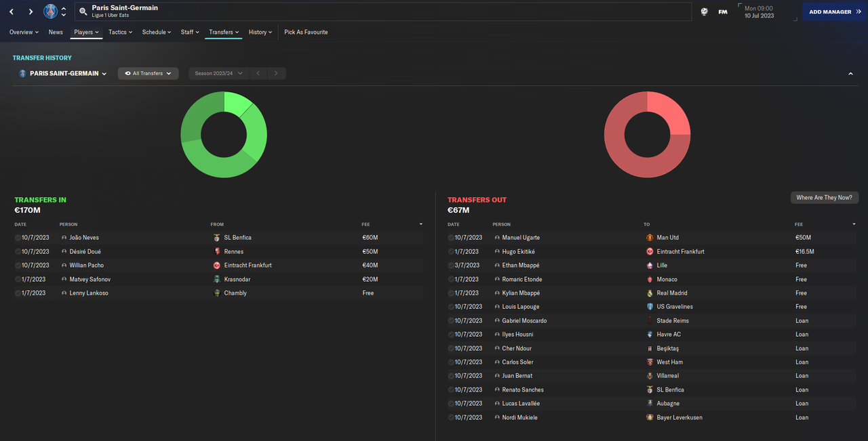Viewport: 868px width, 441px height.
Task: Open the Tactics menu
Action: pyautogui.click(x=120, y=32)
